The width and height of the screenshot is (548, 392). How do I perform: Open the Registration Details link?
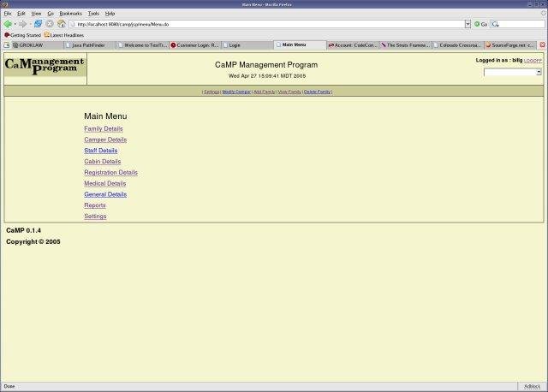pos(110,173)
